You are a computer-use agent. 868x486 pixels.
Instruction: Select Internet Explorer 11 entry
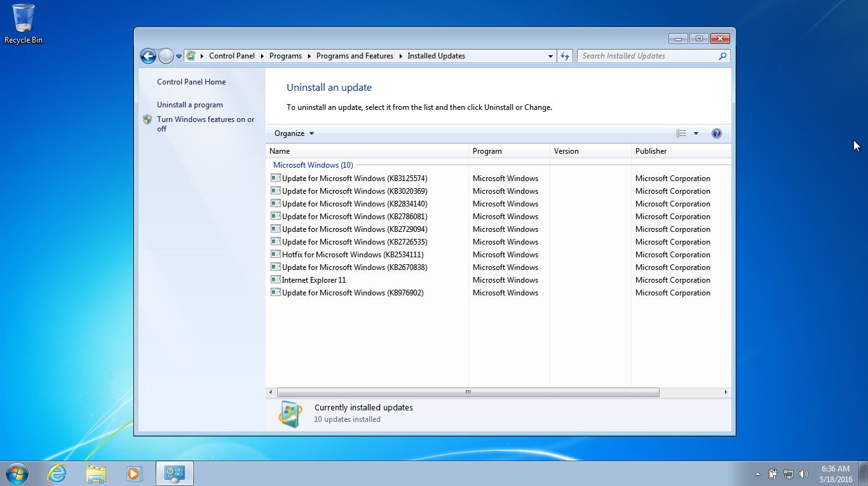[x=499, y=280]
